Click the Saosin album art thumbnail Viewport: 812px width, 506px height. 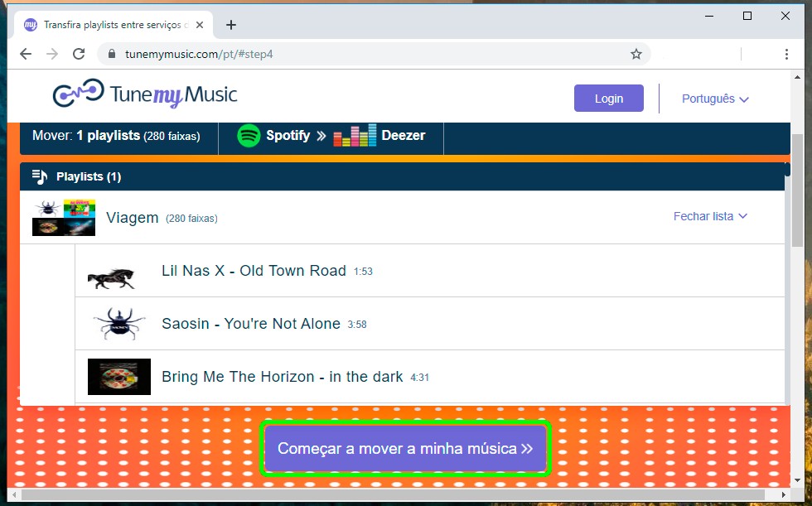(x=118, y=324)
